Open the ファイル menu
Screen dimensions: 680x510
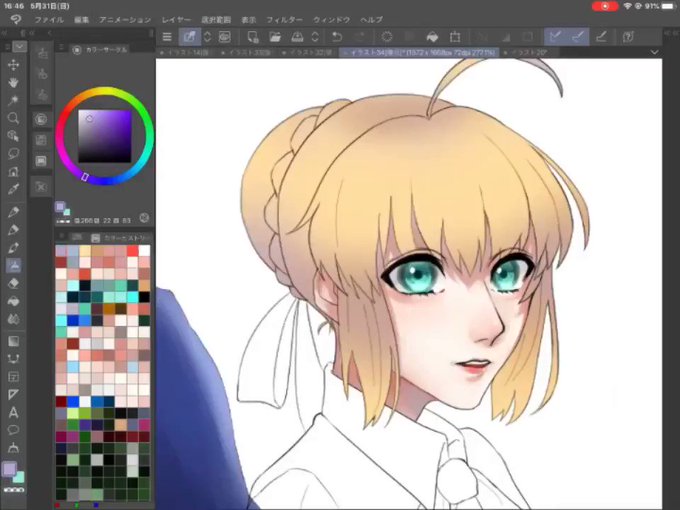click(x=49, y=20)
